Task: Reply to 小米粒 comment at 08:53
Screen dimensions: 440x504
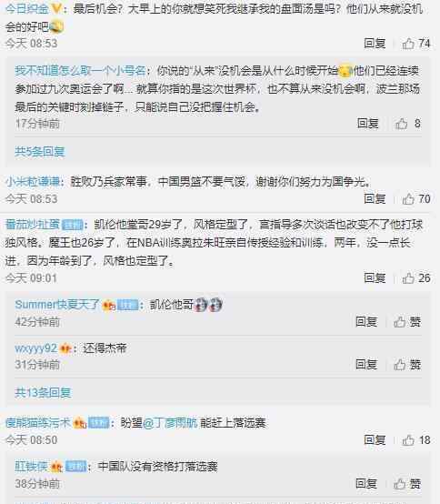Action: point(375,199)
